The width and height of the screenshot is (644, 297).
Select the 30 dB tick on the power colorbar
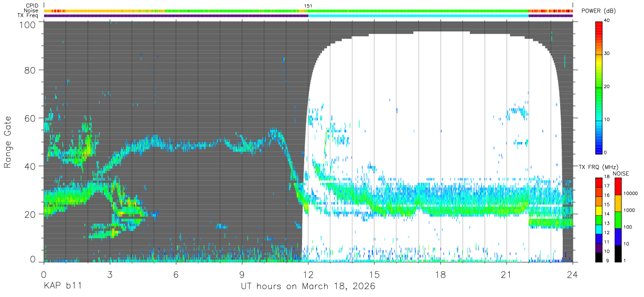pos(607,54)
